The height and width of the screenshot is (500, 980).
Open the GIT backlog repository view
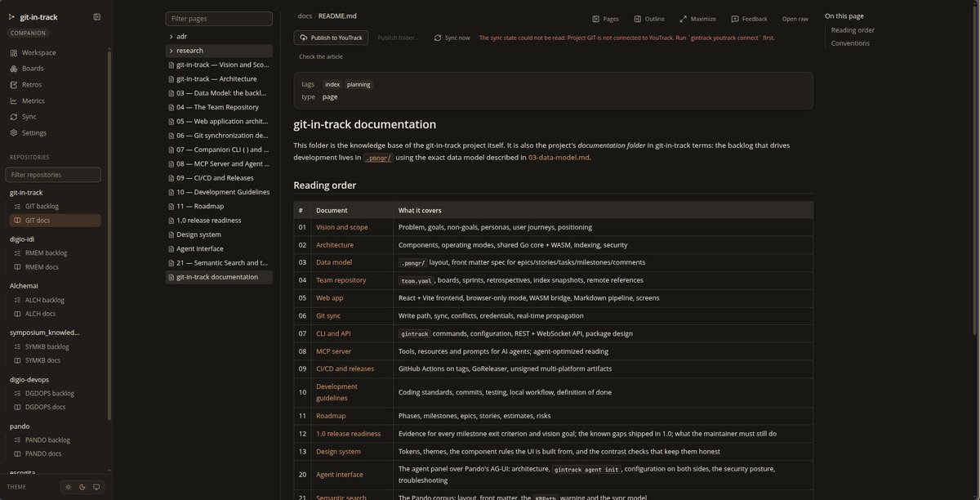pyautogui.click(x=56, y=206)
